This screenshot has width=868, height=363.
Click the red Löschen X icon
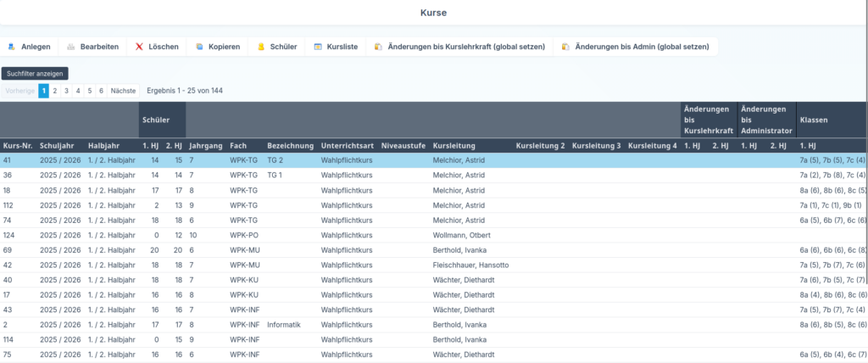pyautogui.click(x=139, y=47)
